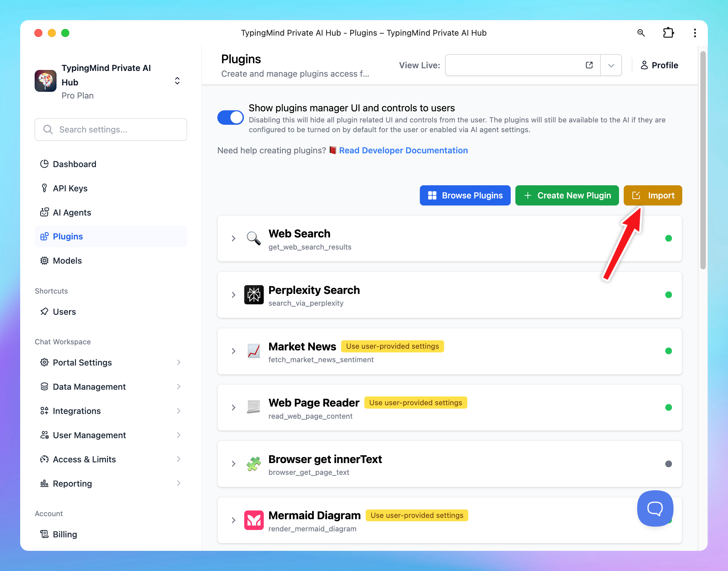This screenshot has width=728, height=571.
Task: Click the Market News chart icon
Action: tap(254, 351)
